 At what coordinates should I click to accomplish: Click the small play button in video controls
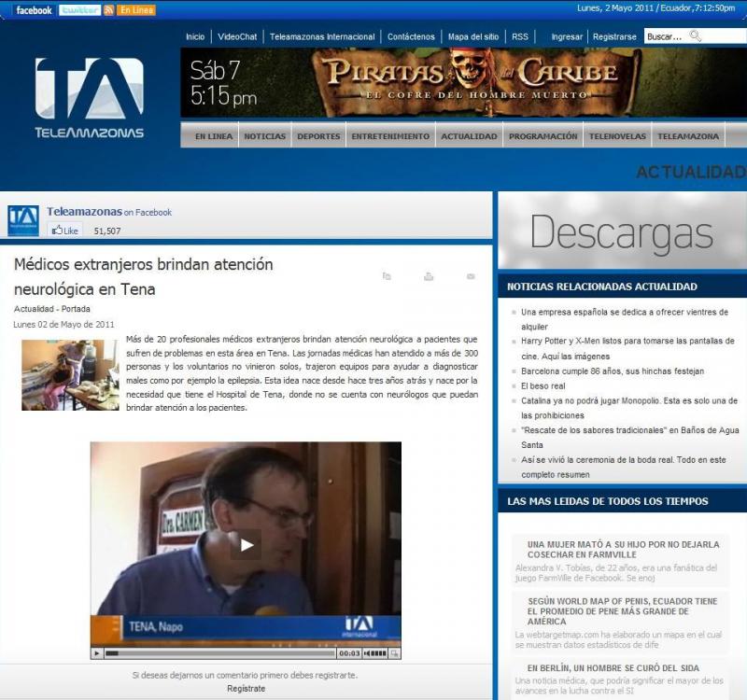coord(97,653)
